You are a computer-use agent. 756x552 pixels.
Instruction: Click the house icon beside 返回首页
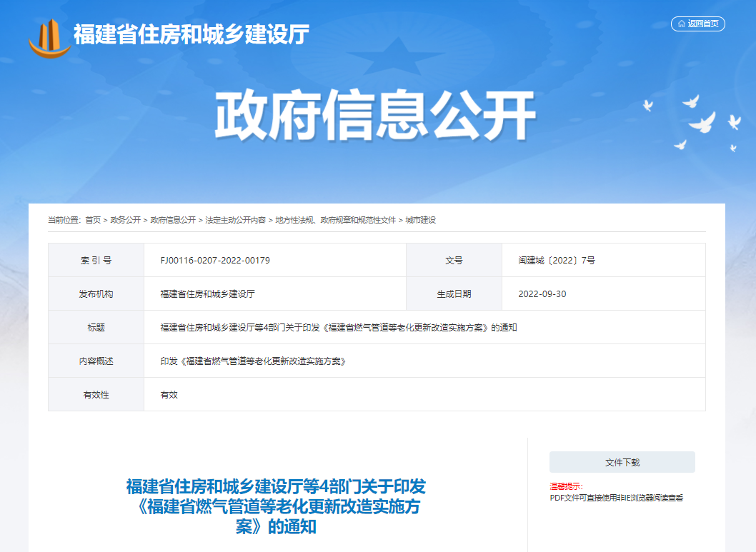pos(681,24)
